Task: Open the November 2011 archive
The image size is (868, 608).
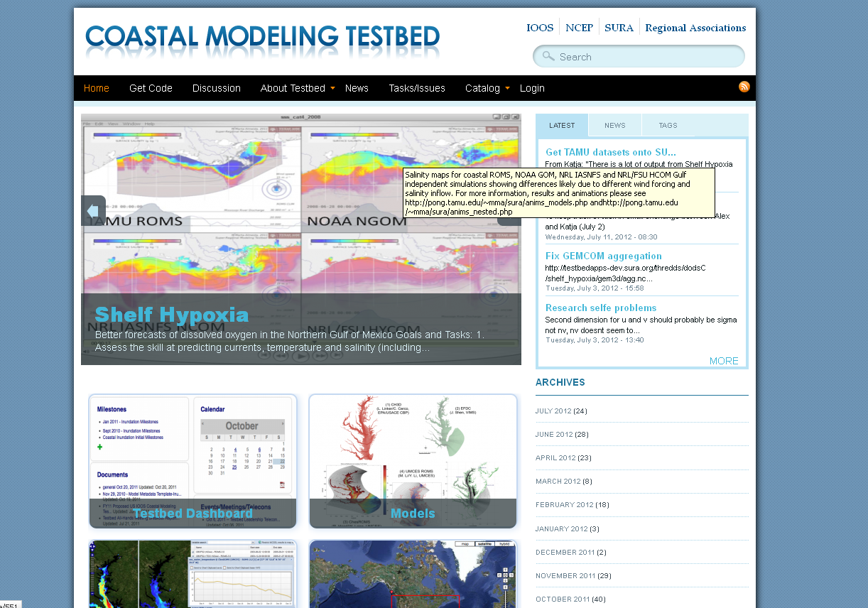Action: 565,575
